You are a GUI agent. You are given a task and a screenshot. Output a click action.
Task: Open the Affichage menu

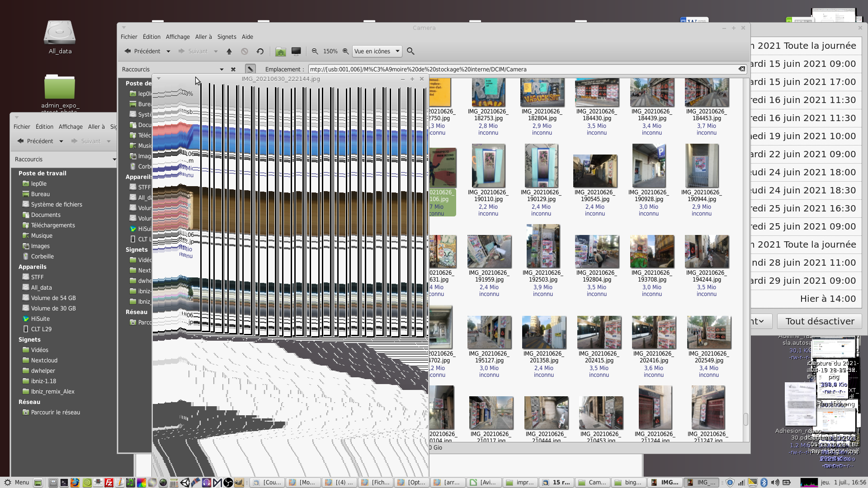coord(178,37)
